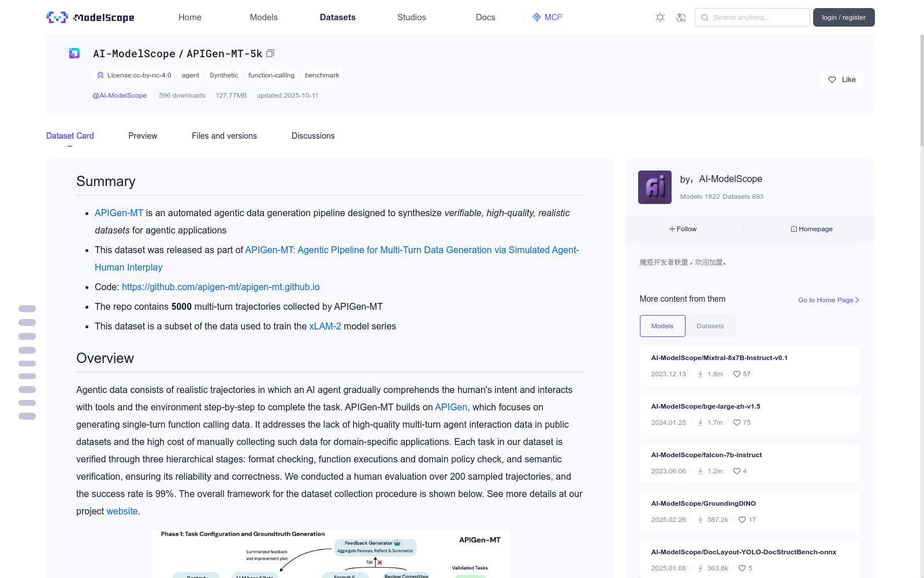Click the dataset avatar icon beside title

[x=74, y=53]
